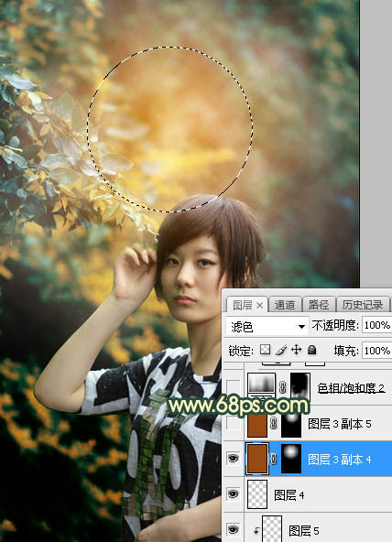Switch to the 通道 tab
Screen dimensions: 392x542
285,305
